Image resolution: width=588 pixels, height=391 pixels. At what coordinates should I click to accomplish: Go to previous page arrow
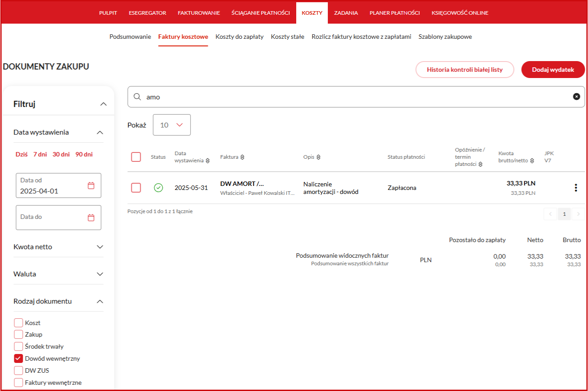pos(550,214)
